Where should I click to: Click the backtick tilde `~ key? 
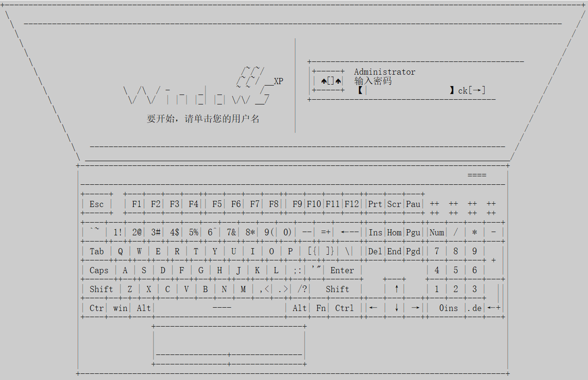(x=94, y=232)
